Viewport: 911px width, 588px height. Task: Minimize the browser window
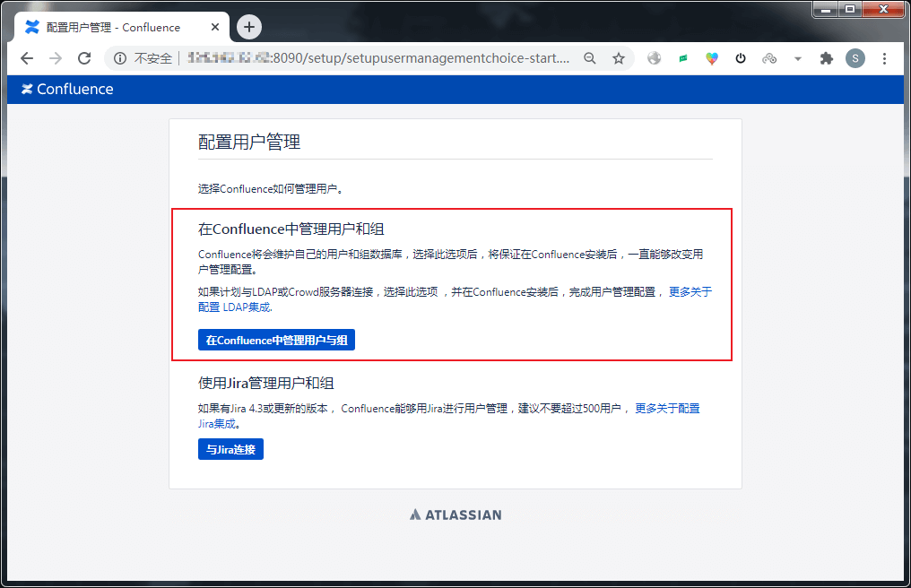pos(825,9)
